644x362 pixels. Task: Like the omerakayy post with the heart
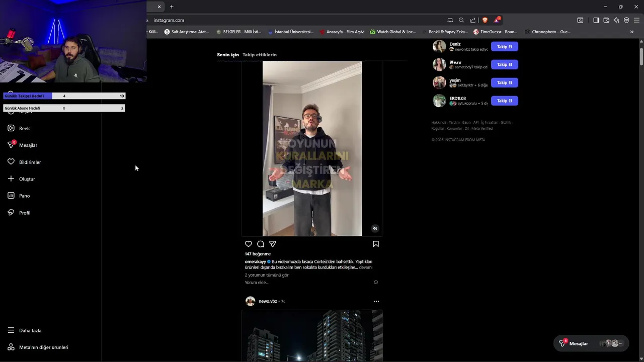coord(249,244)
